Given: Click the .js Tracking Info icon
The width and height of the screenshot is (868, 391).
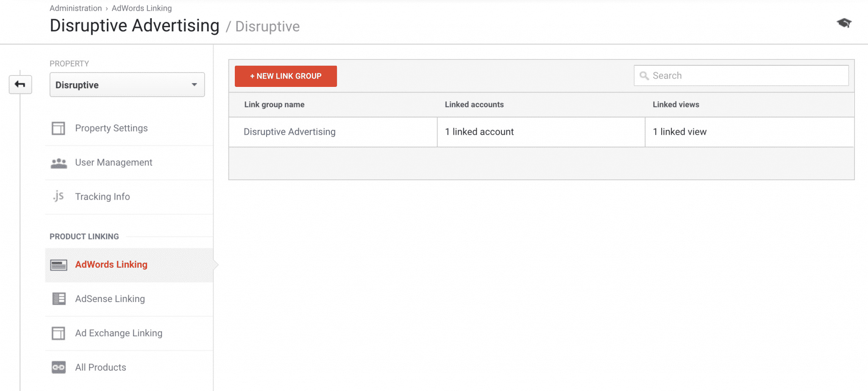Looking at the screenshot, I should coord(58,196).
